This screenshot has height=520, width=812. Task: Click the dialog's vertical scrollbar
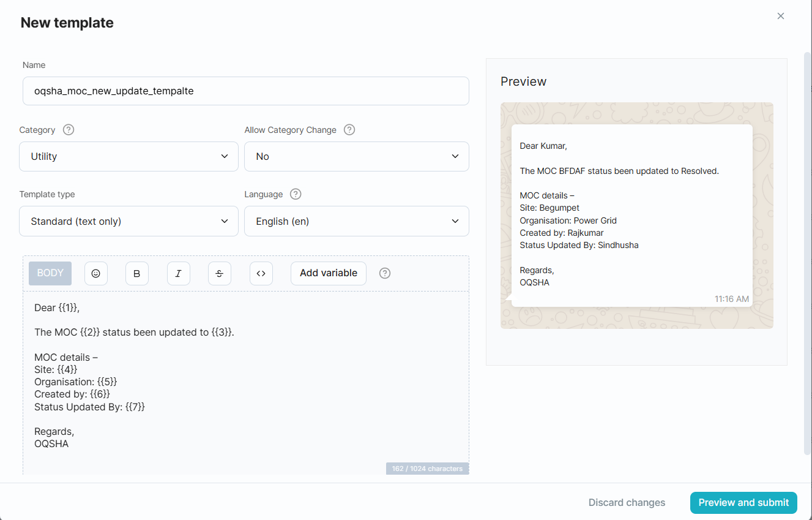(808, 245)
